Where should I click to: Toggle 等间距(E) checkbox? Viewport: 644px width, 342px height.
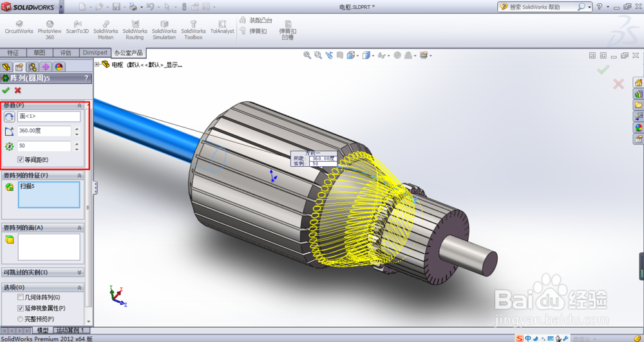pyautogui.click(x=21, y=160)
